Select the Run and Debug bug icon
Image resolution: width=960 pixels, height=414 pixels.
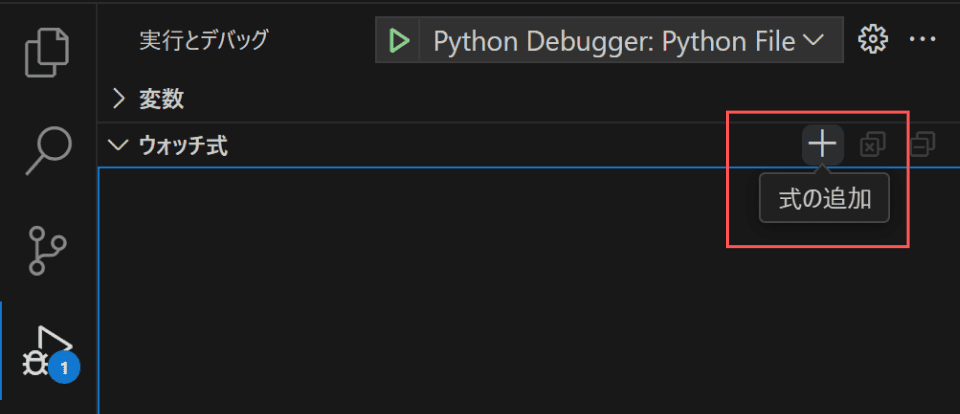48,352
